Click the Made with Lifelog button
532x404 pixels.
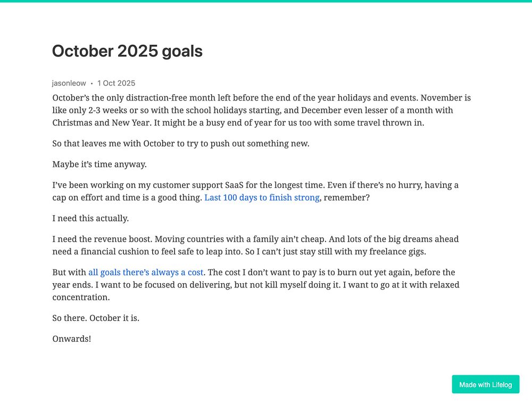(486, 384)
